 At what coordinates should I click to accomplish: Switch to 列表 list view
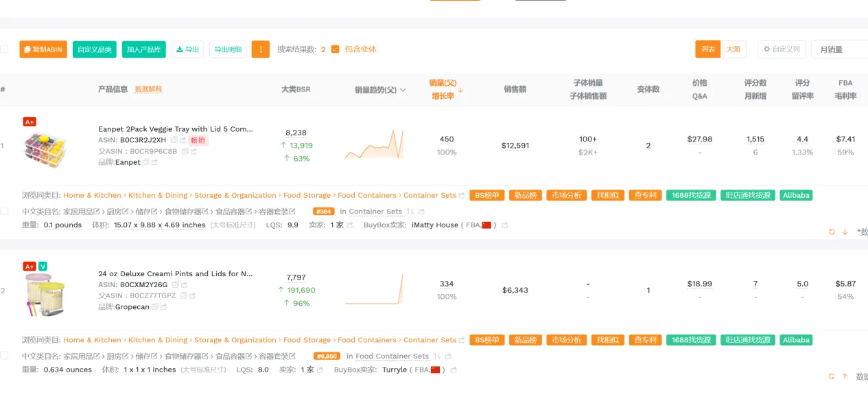point(708,49)
